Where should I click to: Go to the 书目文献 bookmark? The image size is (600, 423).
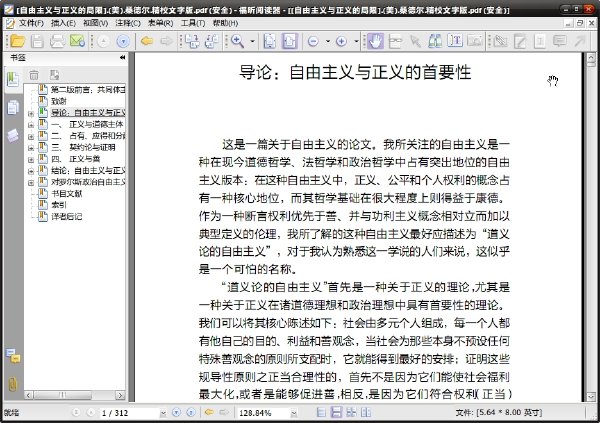(67, 194)
